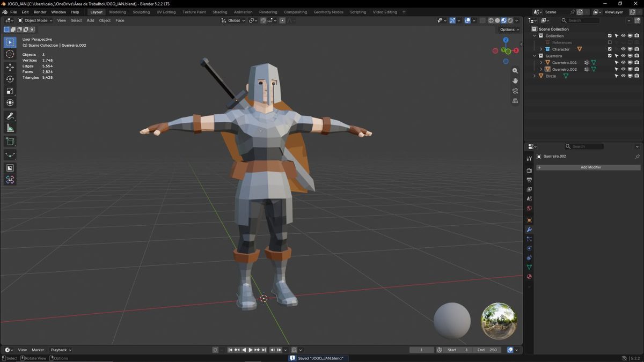Open the Object Mode dropdown
The height and width of the screenshot is (362, 644).
coord(35,20)
